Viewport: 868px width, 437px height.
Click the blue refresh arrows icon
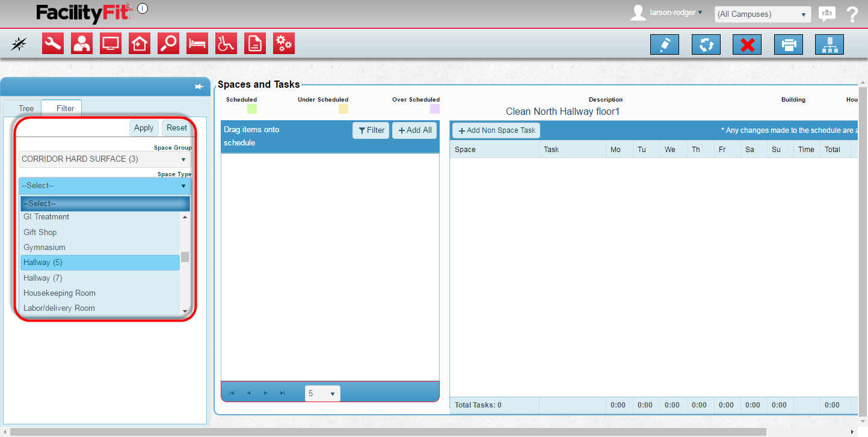(x=706, y=45)
